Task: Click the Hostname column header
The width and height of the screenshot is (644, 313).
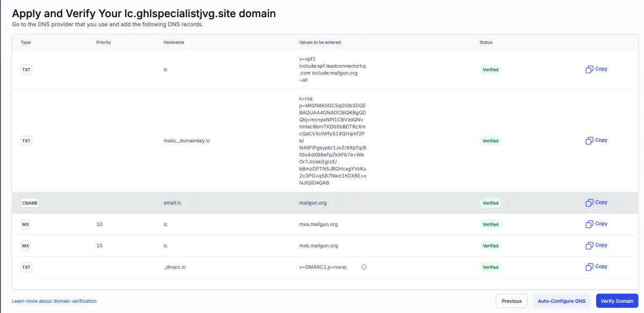Action: tap(174, 42)
